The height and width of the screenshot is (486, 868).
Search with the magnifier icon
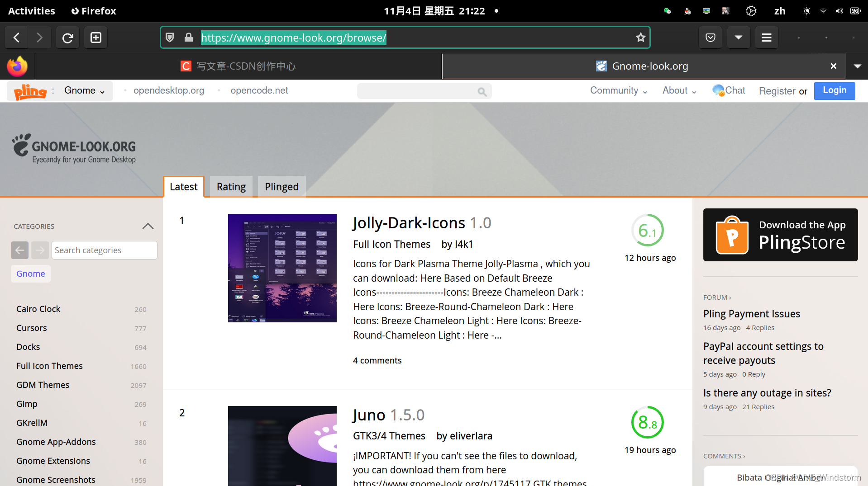coord(482,92)
